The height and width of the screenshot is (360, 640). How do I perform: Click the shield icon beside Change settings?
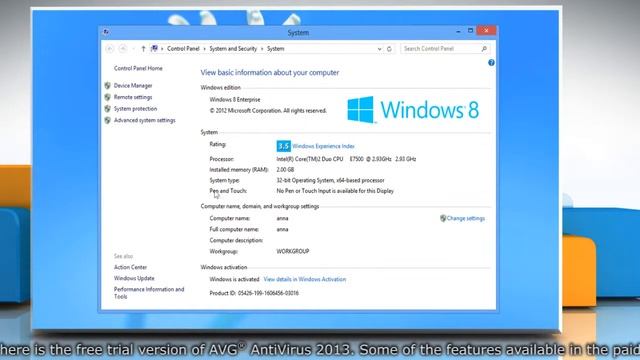pos(443,218)
